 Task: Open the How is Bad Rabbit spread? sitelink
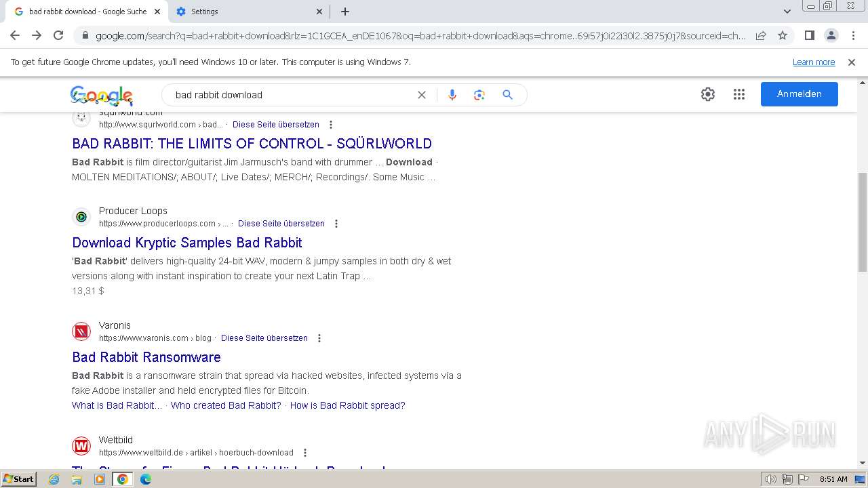pos(348,405)
